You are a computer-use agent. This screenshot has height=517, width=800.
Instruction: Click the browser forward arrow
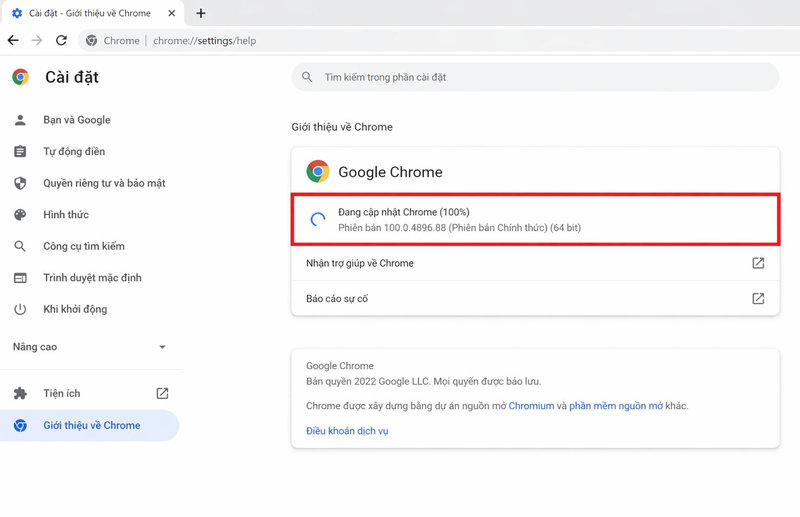[37, 40]
